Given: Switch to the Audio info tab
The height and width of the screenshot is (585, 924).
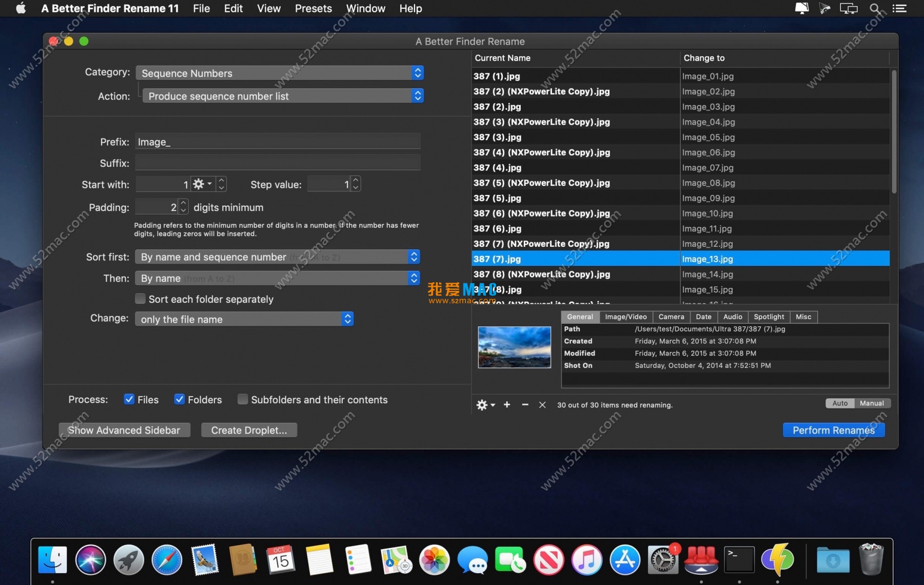Looking at the screenshot, I should click(733, 317).
